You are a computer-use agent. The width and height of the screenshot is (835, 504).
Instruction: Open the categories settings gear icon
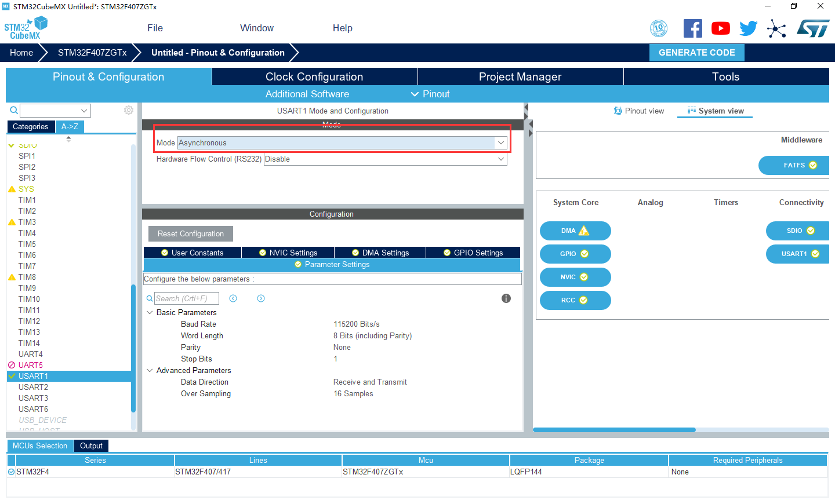pos(129,110)
